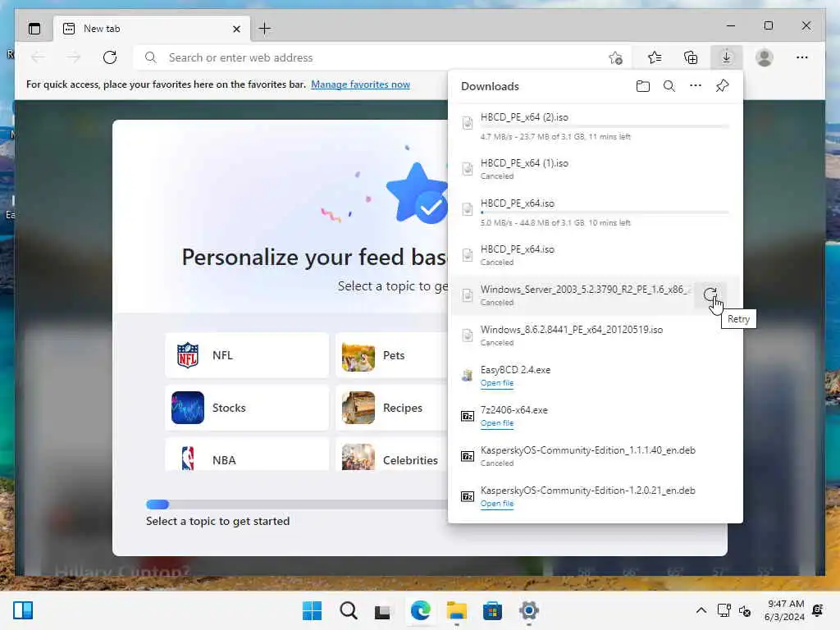840x630 pixels.
Task: Select the Stocks topic card
Action: (x=246, y=408)
